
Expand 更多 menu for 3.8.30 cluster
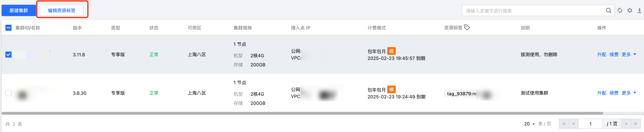click(x=629, y=93)
